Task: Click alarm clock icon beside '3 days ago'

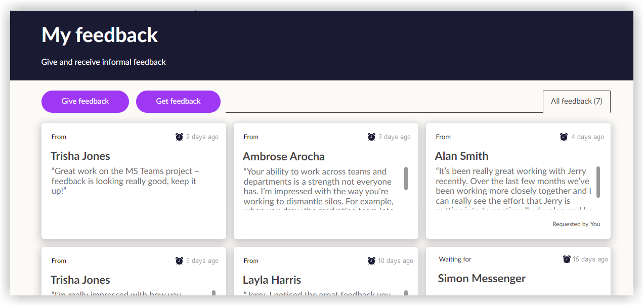Action: click(x=371, y=137)
